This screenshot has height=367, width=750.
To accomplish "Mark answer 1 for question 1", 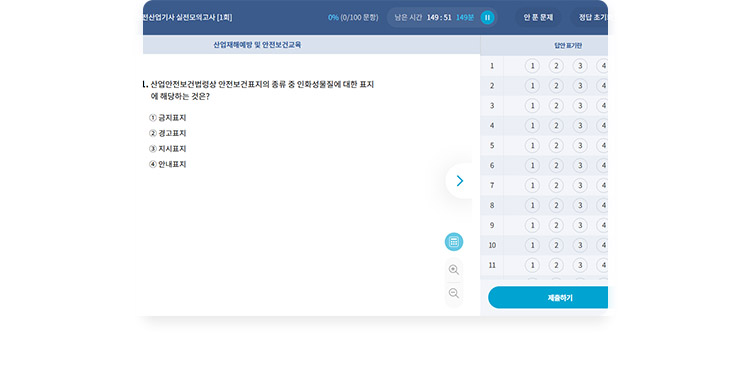I will point(532,66).
